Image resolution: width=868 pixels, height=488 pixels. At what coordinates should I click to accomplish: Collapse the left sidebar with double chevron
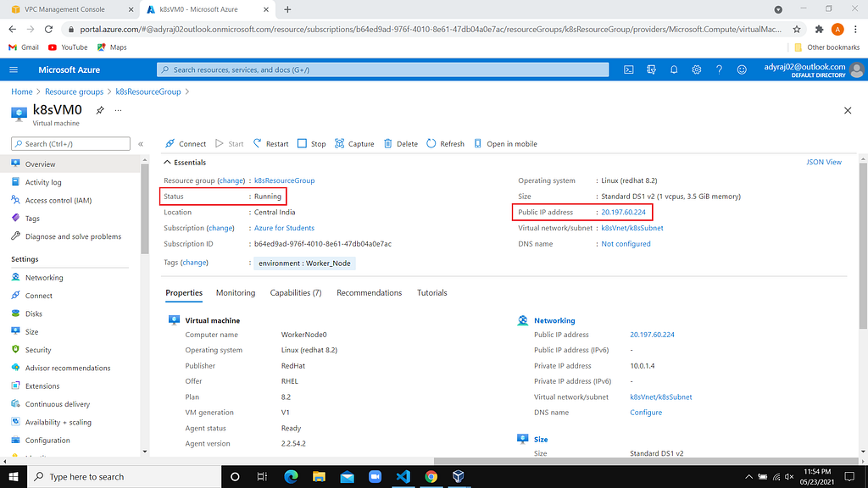tap(141, 144)
